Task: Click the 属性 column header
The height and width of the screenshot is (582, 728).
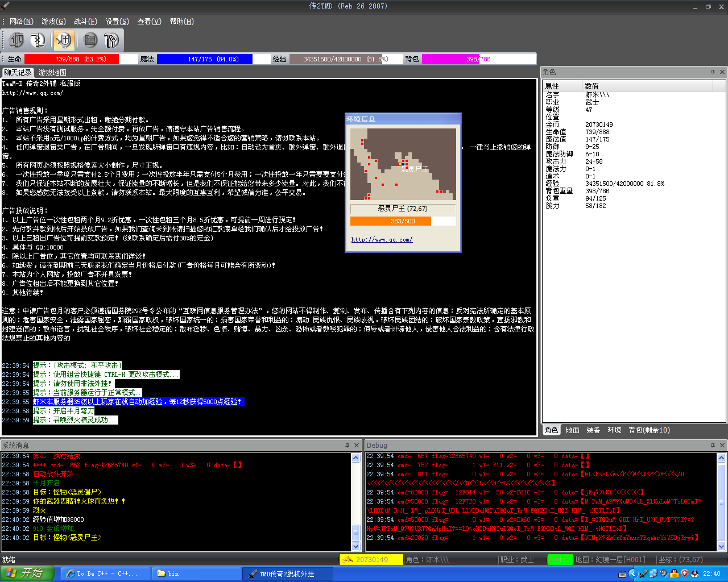Action: point(562,86)
